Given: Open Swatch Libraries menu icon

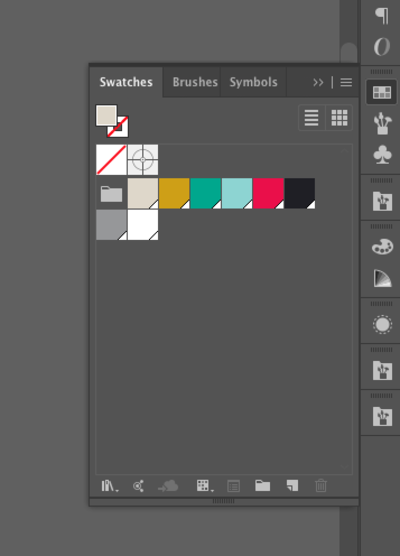Looking at the screenshot, I should coord(109,486).
